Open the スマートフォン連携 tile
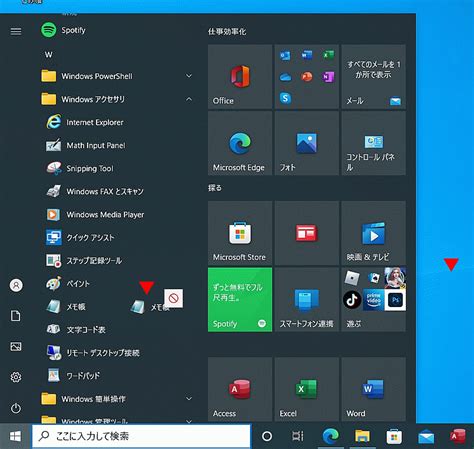Image resolution: width=474 pixels, height=449 pixels. point(307,299)
